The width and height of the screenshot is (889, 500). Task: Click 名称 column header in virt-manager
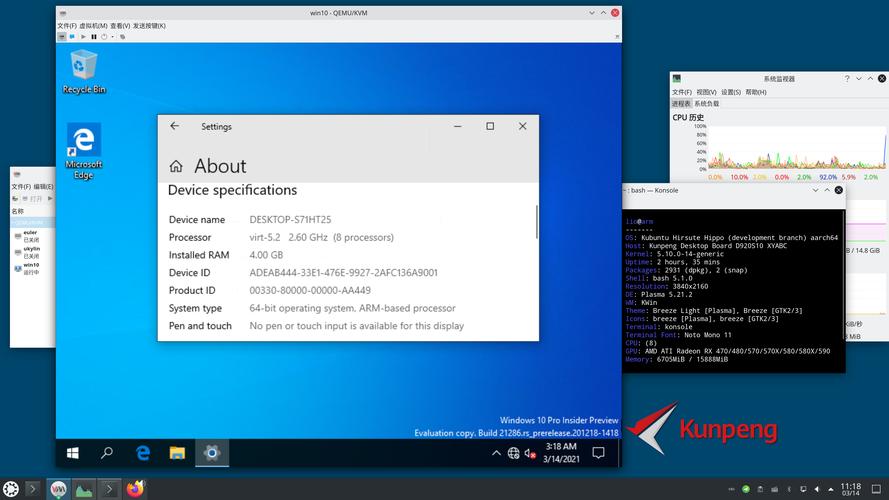[18, 211]
